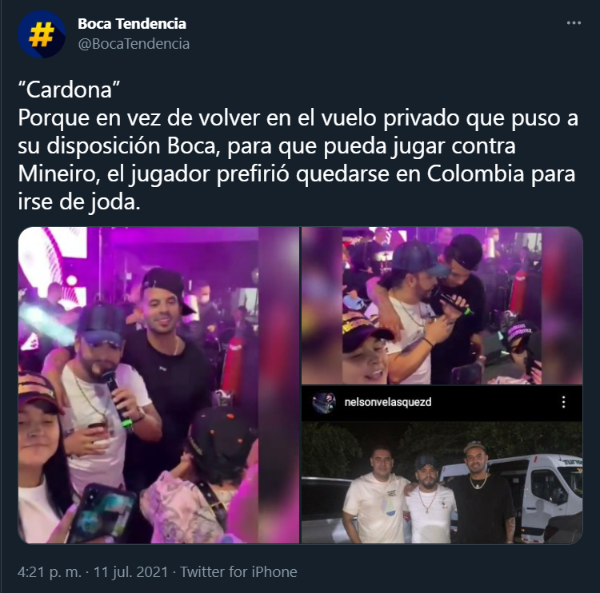Click the Twitter for iPhone source link
The image size is (600, 593).
pyautogui.click(x=238, y=572)
